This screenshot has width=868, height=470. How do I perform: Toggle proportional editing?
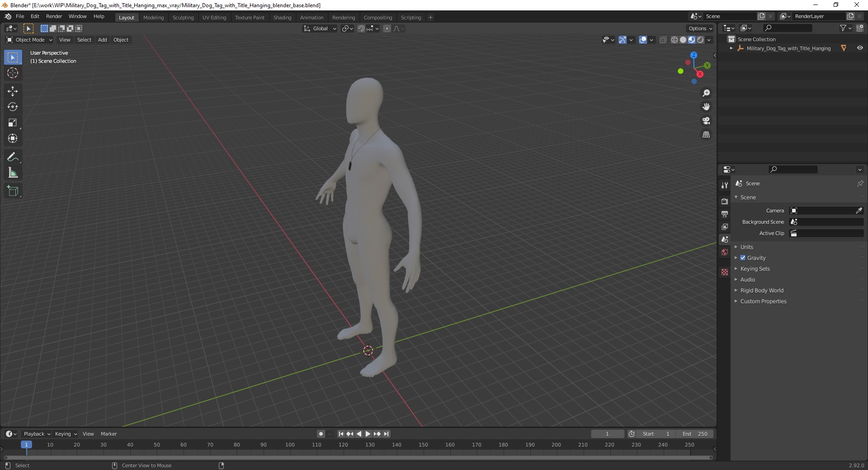[x=387, y=28]
